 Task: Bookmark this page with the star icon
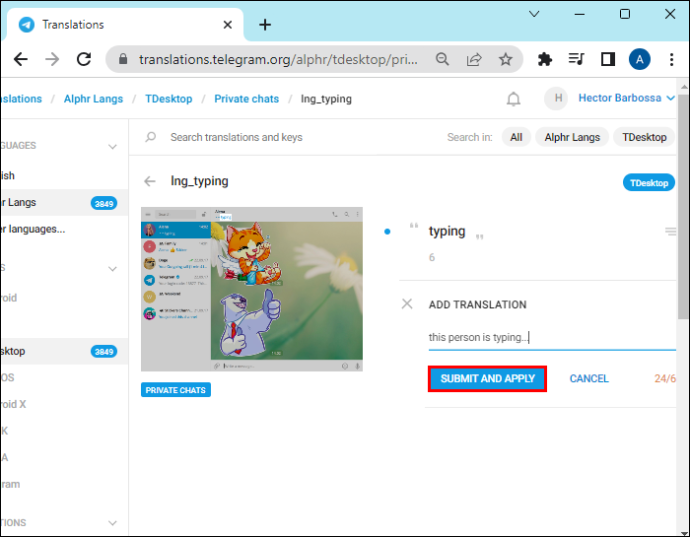pos(506,59)
